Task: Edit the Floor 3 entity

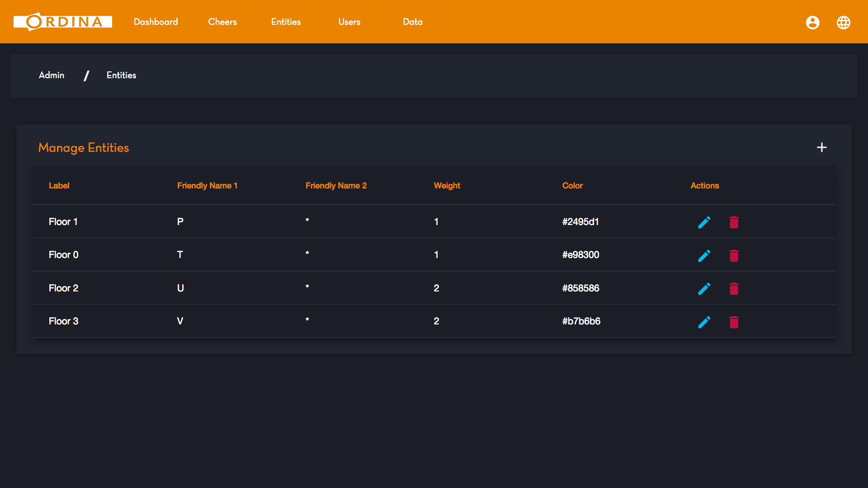Action: (704, 322)
